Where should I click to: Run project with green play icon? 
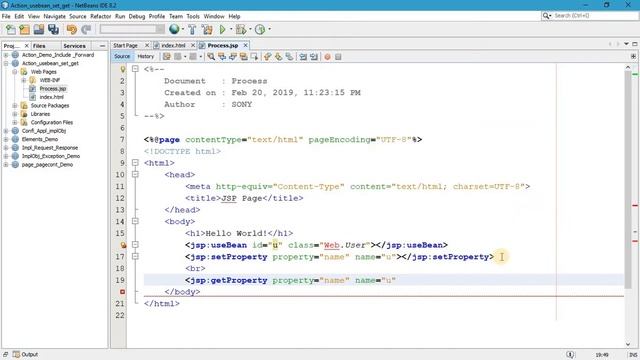click(223, 29)
